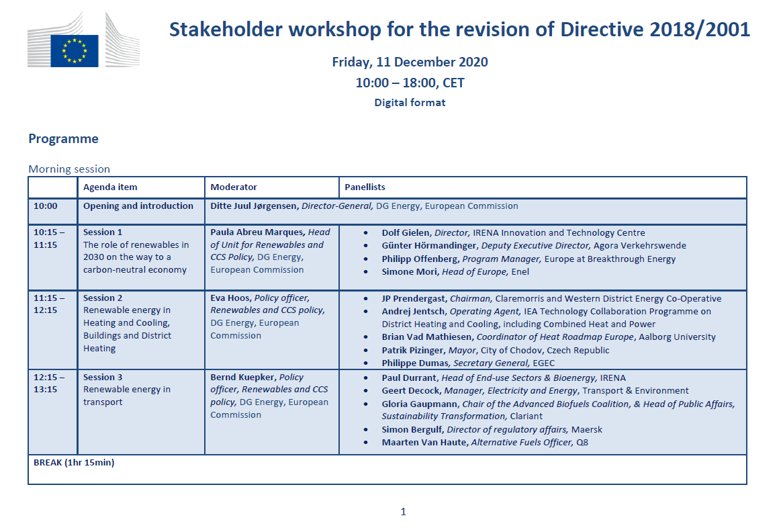Click moderator 'Eva Hoos'
781x532 pixels.
pyautogui.click(x=230, y=298)
